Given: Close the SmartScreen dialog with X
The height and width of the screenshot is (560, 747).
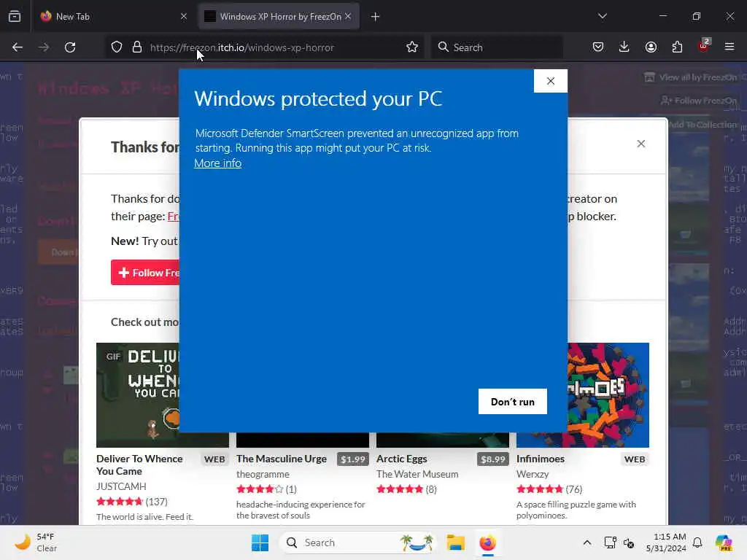Looking at the screenshot, I should click(551, 81).
